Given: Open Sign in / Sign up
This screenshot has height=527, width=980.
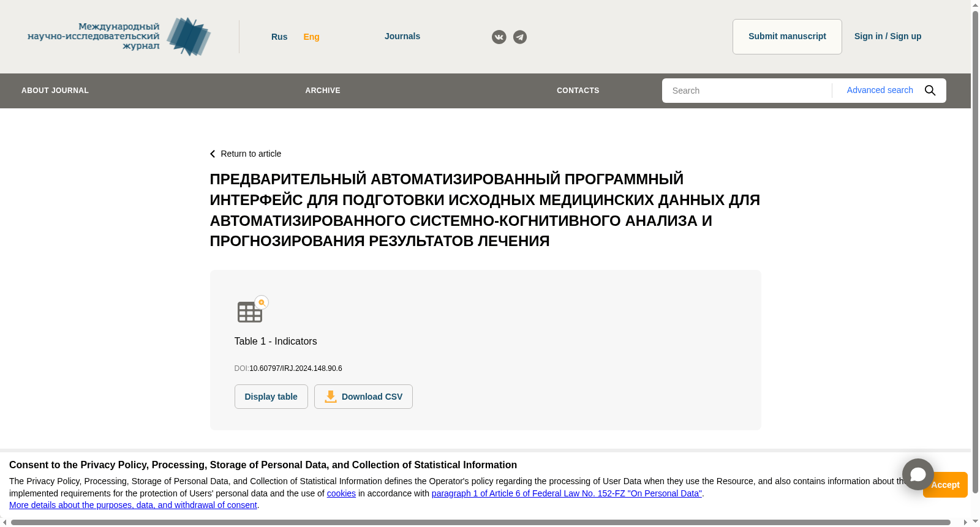Looking at the screenshot, I should coord(888,36).
